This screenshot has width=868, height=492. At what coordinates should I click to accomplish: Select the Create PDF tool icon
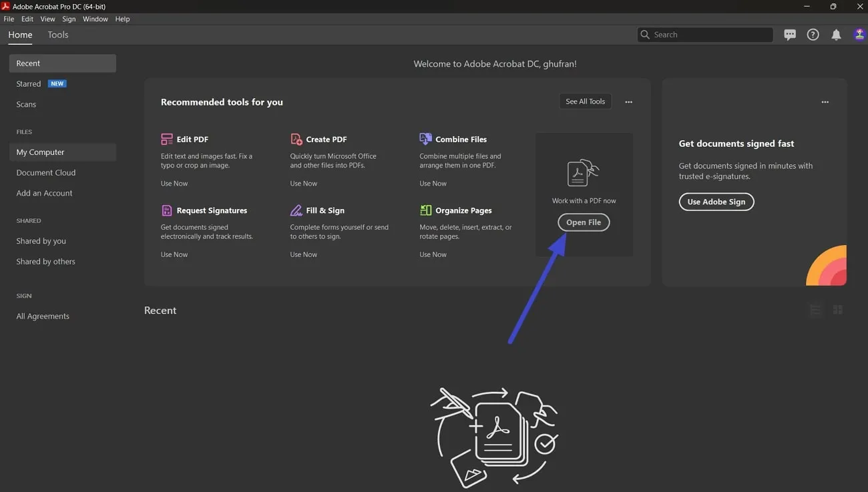296,139
